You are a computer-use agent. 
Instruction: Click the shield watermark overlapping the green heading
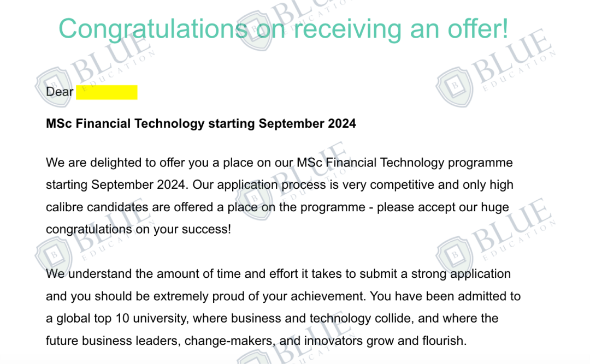256,31
